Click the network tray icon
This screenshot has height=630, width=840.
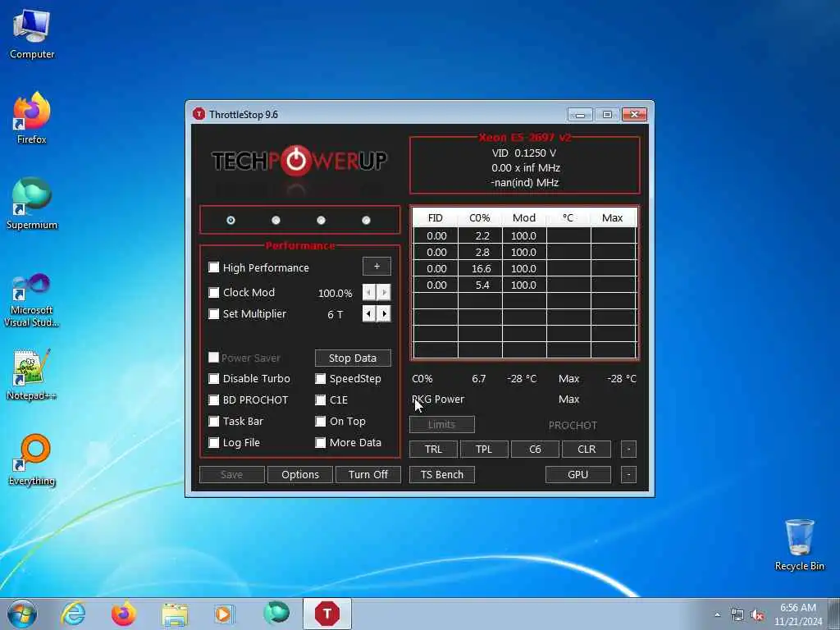pyautogui.click(x=737, y=615)
